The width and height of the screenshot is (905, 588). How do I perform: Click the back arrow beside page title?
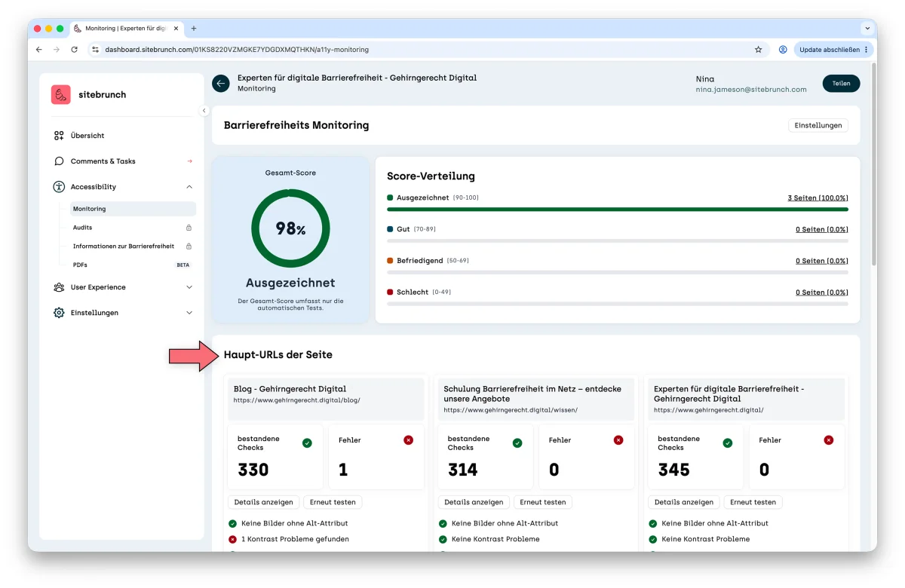click(x=221, y=83)
